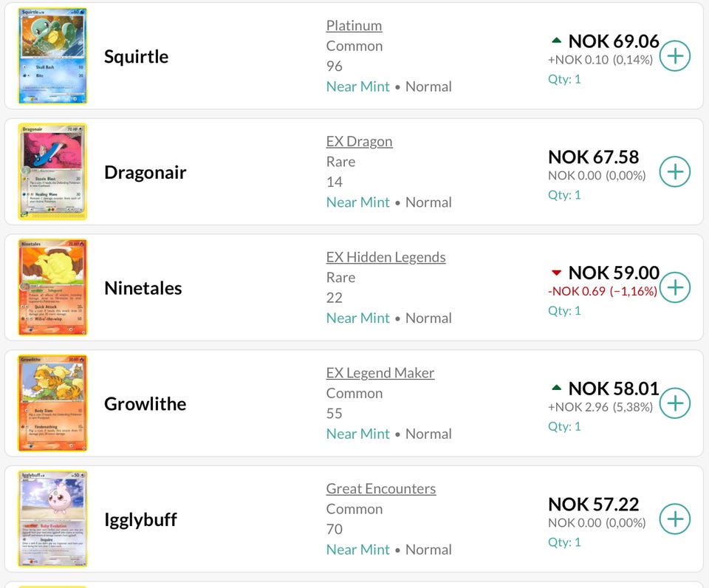Go to EX Hidden Legends set
The image size is (709, 588).
click(x=386, y=257)
